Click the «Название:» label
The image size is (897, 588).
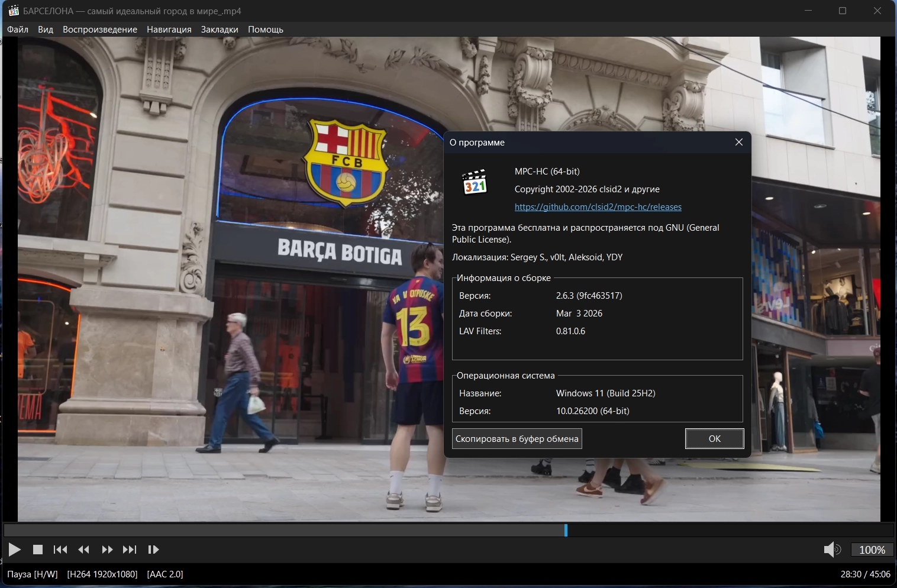480,393
